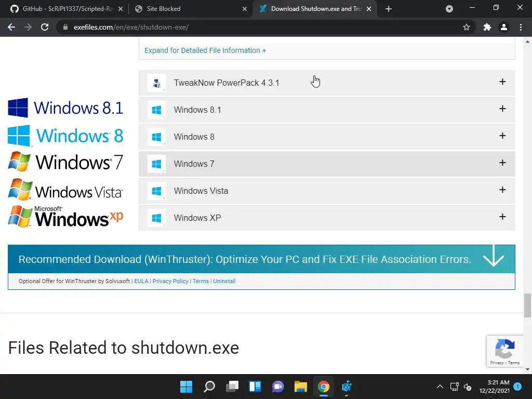The image size is (532, 399).
Task: Switch to GitHub ScRiPt1337 tab
Action: (66, 9)
